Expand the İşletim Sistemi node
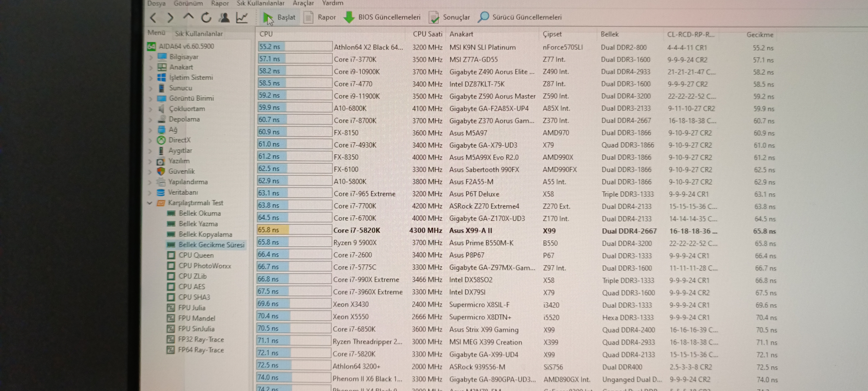 151,78
